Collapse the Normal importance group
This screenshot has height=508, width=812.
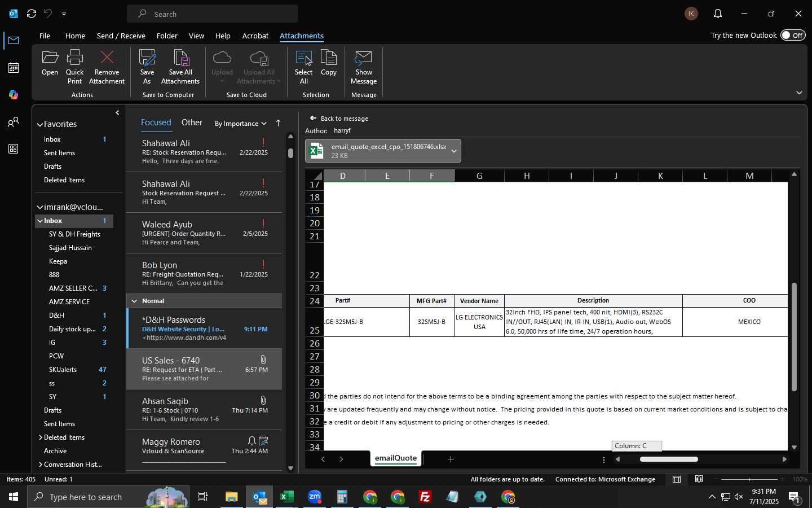134,301
